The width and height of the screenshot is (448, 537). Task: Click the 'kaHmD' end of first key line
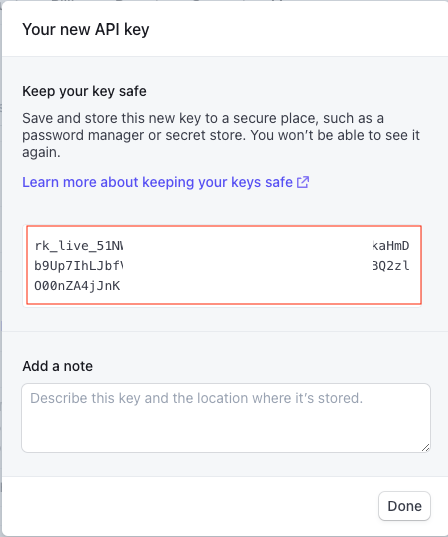[391, 246]
